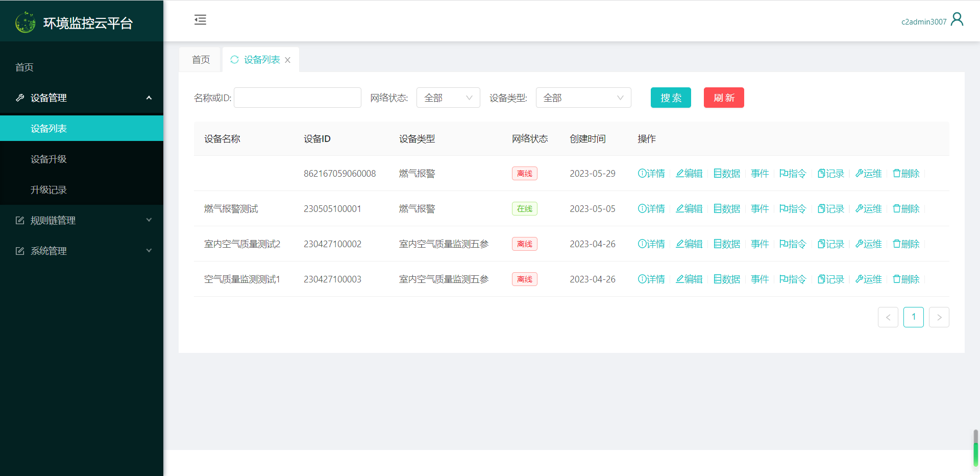Image resolution: width=980 pixels, height=476 pixels.
Task: Edit device 862167059060008 via 编辑
Action: [689, 174]
